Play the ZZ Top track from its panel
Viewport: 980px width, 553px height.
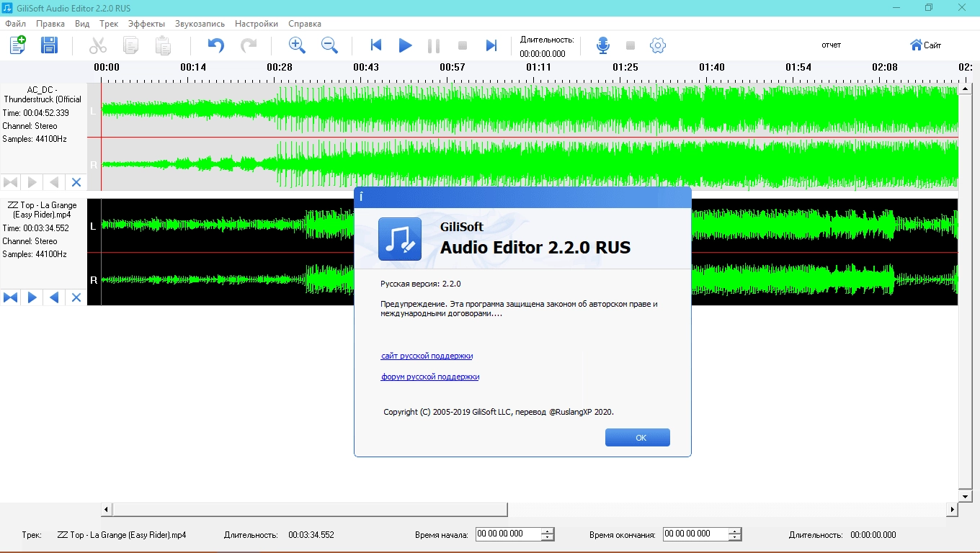point(32,297)
